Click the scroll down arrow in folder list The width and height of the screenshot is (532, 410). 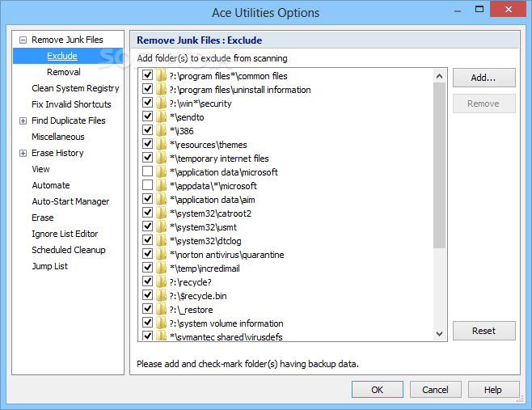(439, 334)
